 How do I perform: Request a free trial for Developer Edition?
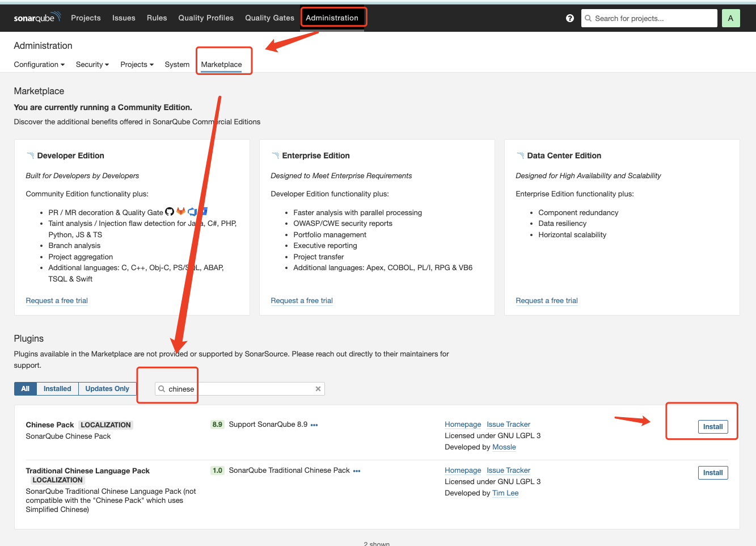(57, 300)
